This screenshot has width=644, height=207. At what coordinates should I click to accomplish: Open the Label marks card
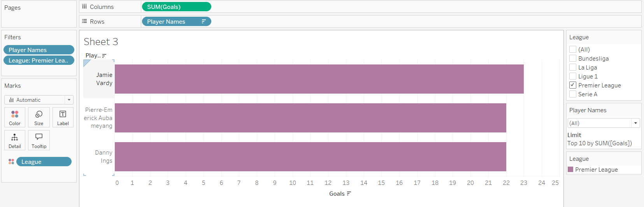click(63, 117)
